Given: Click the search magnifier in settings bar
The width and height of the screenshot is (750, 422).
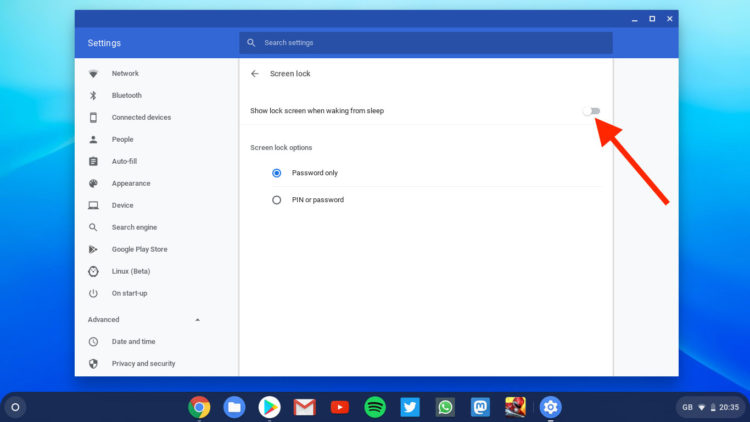Looking at the screenshot, I should click(x=251, y=43).
